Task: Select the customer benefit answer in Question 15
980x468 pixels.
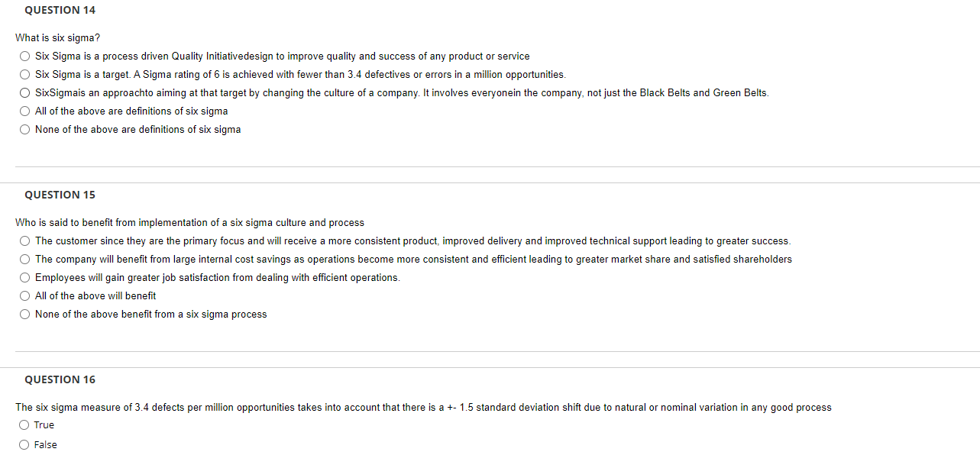Action: tap(24, 240)
